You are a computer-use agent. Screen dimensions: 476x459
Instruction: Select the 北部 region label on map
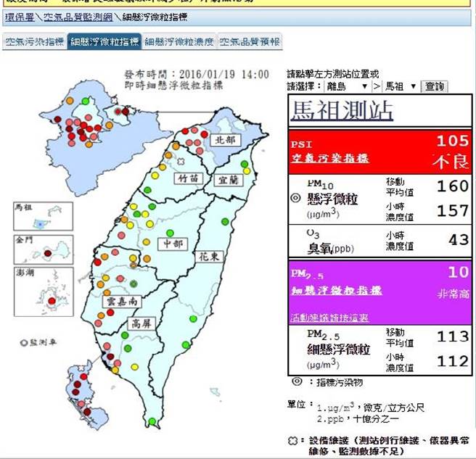pyautogui.click(x=225, y=140)
